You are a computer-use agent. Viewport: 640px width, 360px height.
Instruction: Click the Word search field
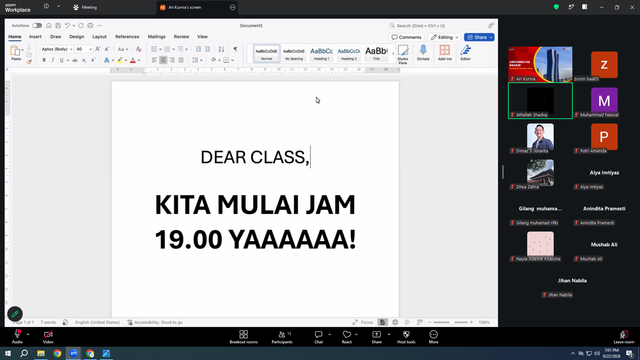436,25
